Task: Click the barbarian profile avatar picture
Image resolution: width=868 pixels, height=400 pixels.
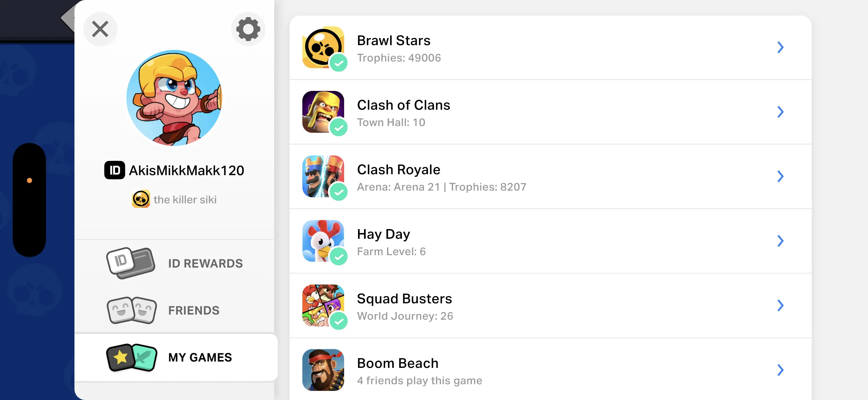Action: (x=174, y=98)
